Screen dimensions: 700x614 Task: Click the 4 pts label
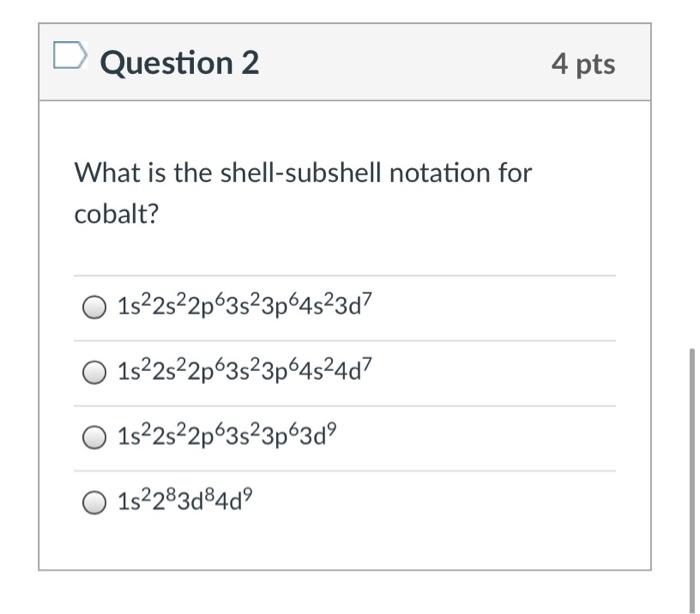583,64
